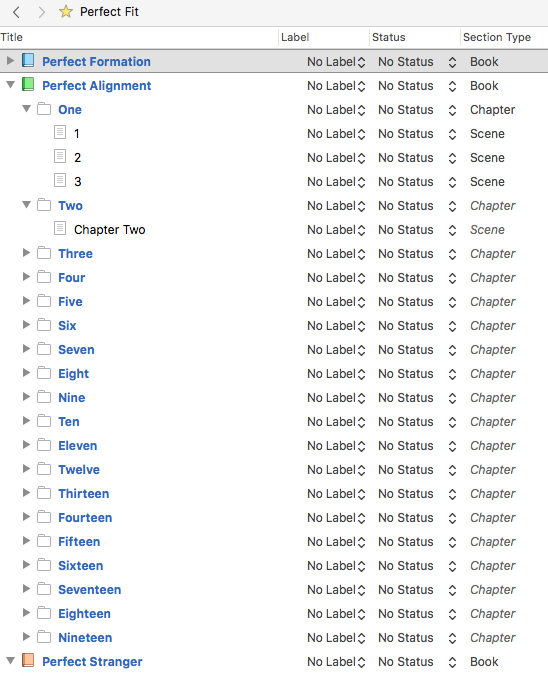Image resolution: width=548 pixels, height=676 pixels.
Task: Click the folder icon of chapter Ten
Action: 44,421
